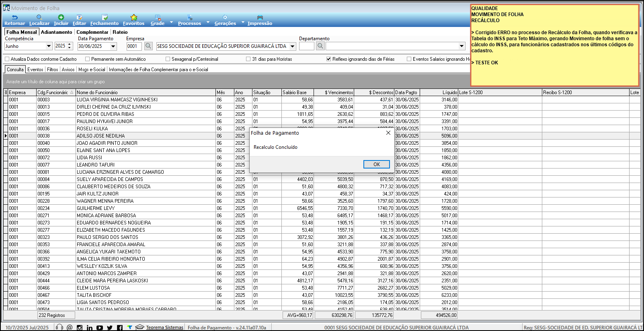
Task: Open the Data Pagamento date dropdown
Action: tap(113, 46)
